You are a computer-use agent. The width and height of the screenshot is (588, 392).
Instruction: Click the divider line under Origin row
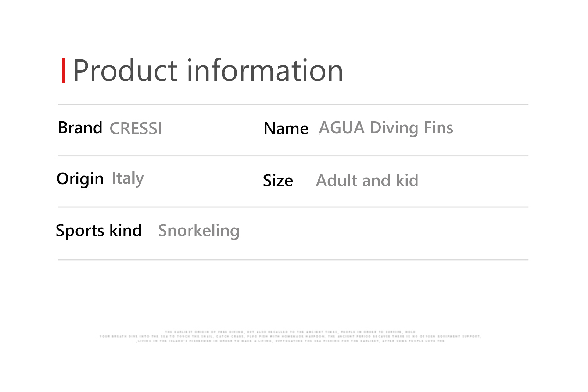point(293,207)
